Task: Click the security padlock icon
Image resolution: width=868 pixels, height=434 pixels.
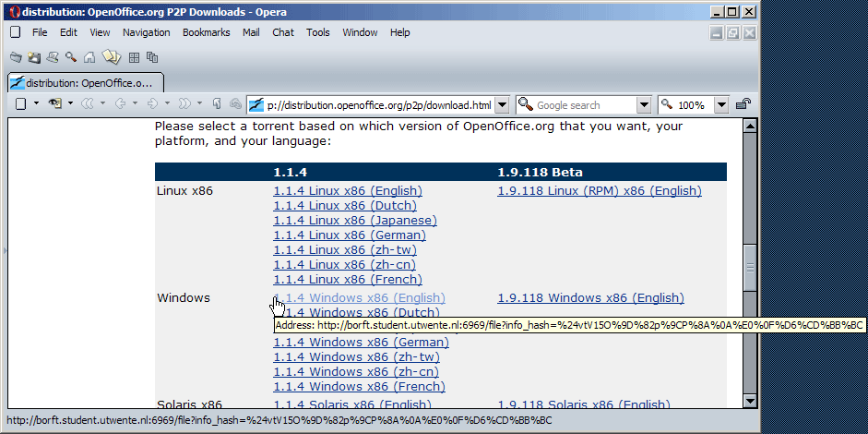Action: click(x=743, y=104)
